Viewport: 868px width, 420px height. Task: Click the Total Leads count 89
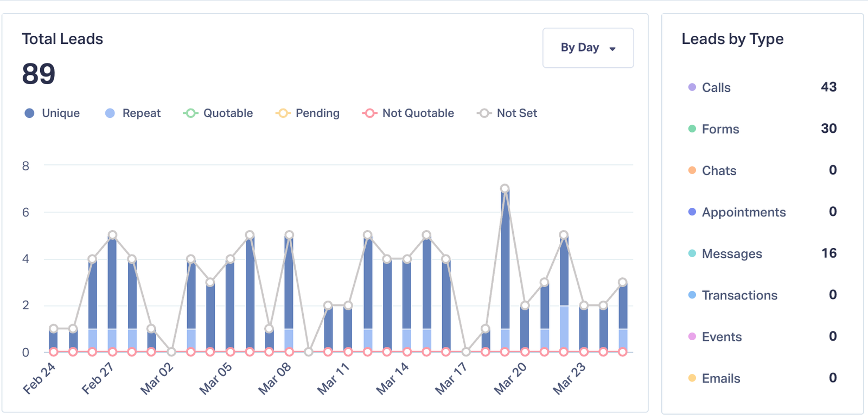pos(39,74)
